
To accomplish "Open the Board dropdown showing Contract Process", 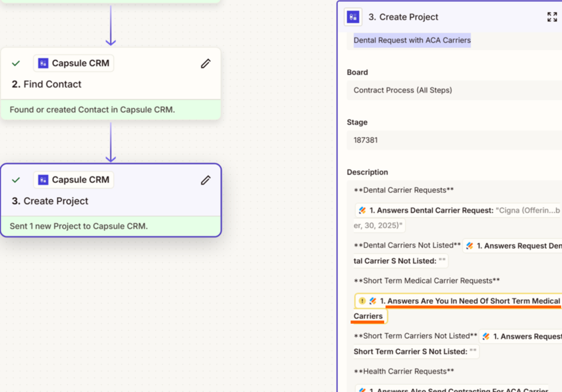I will [x=455, y=90].
